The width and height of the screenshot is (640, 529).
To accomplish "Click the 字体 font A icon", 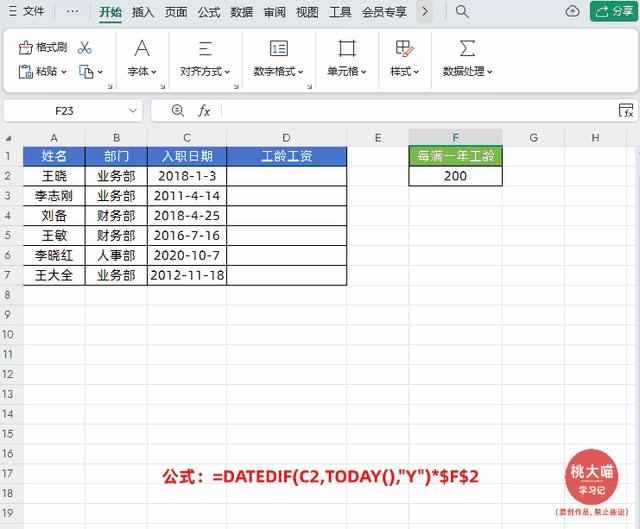I will pos(142,48).
